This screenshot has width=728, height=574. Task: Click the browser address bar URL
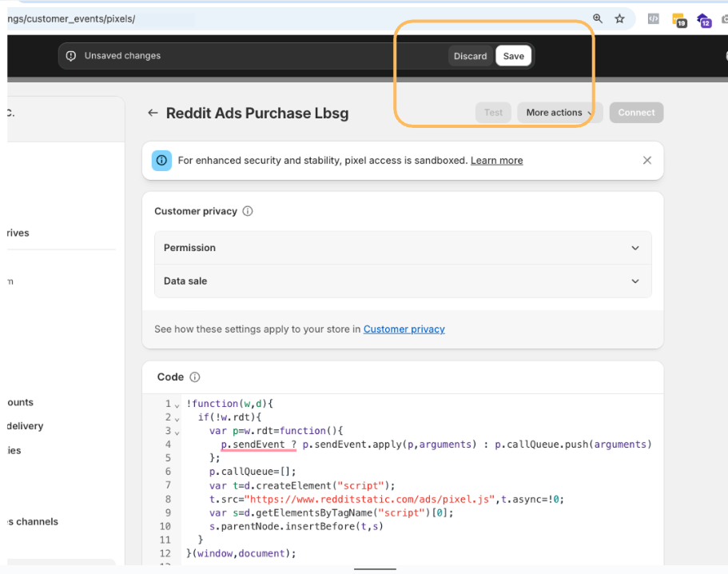click(x=71, y=19)
